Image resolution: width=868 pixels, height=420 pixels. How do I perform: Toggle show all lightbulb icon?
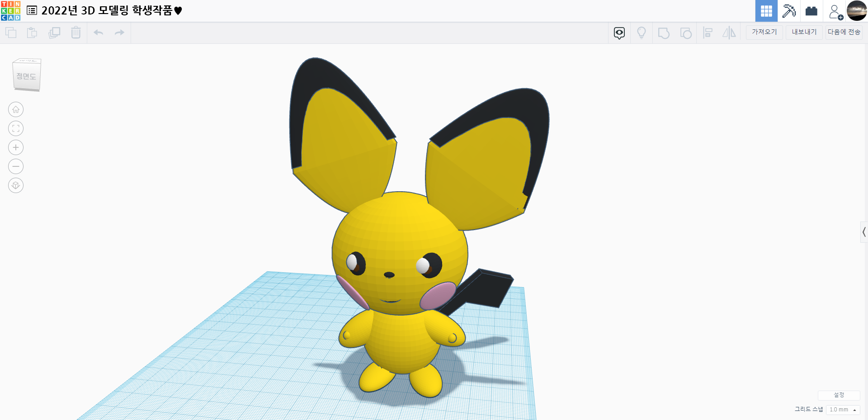[x=642, y=33]
